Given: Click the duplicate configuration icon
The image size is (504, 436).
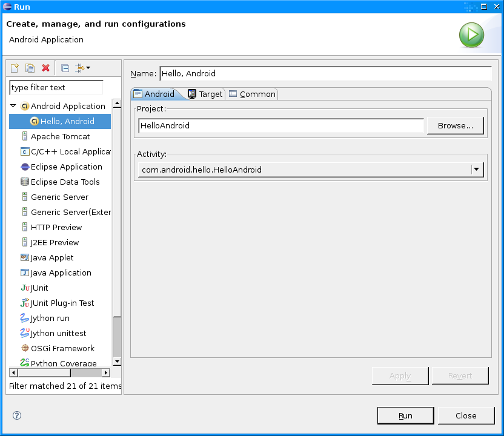Looking at the screenshot, I should pyautogui.click(x=30, y=68).
